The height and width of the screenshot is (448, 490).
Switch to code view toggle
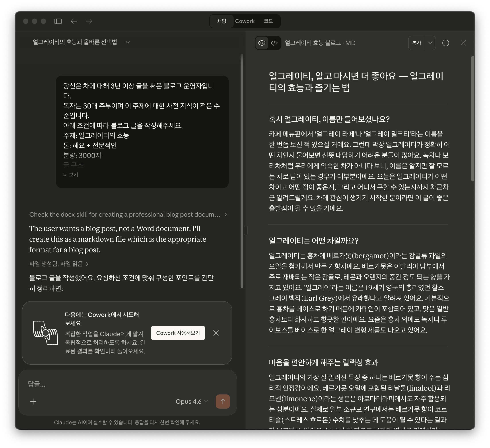(x=274, y=43)
